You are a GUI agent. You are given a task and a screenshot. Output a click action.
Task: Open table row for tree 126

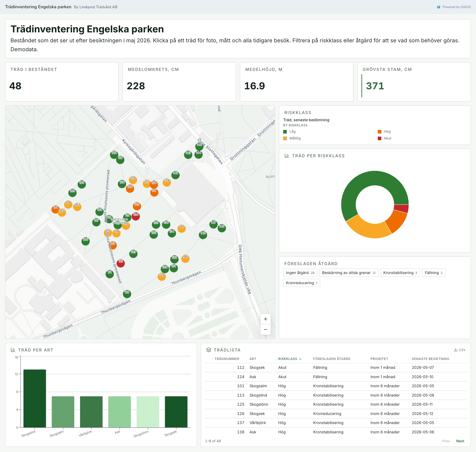336,413
